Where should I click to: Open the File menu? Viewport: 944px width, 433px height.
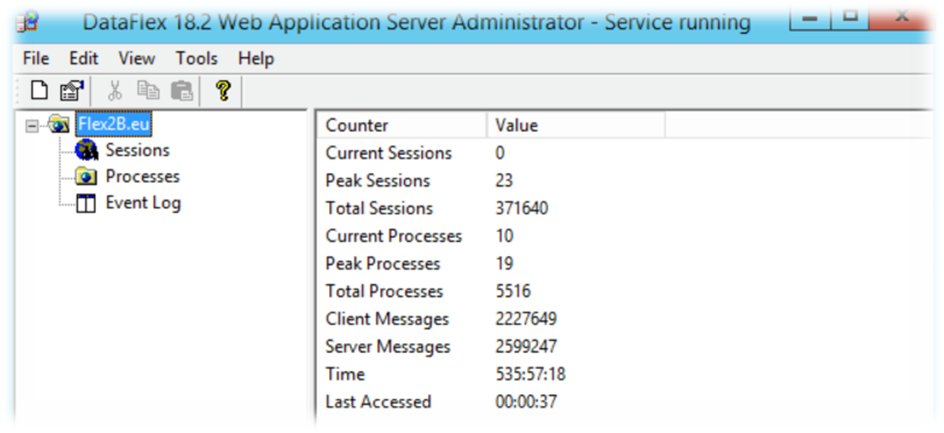pos(36,58)
